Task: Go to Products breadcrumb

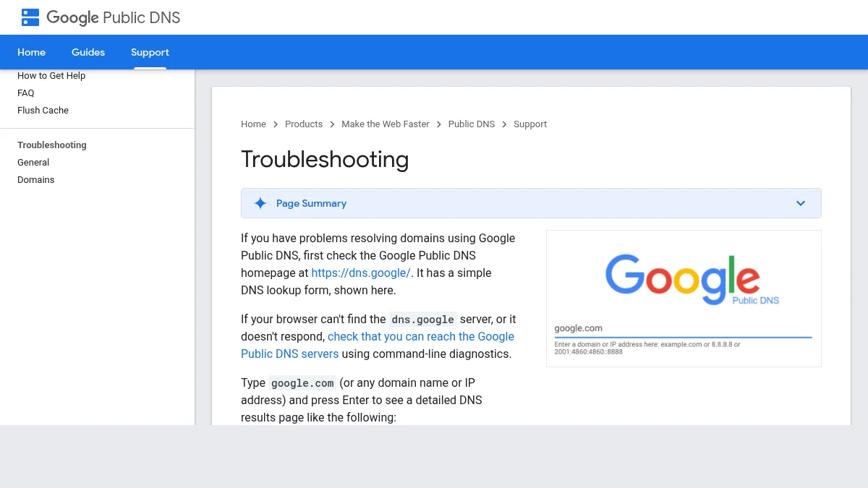Action: [x=304, y=124]
